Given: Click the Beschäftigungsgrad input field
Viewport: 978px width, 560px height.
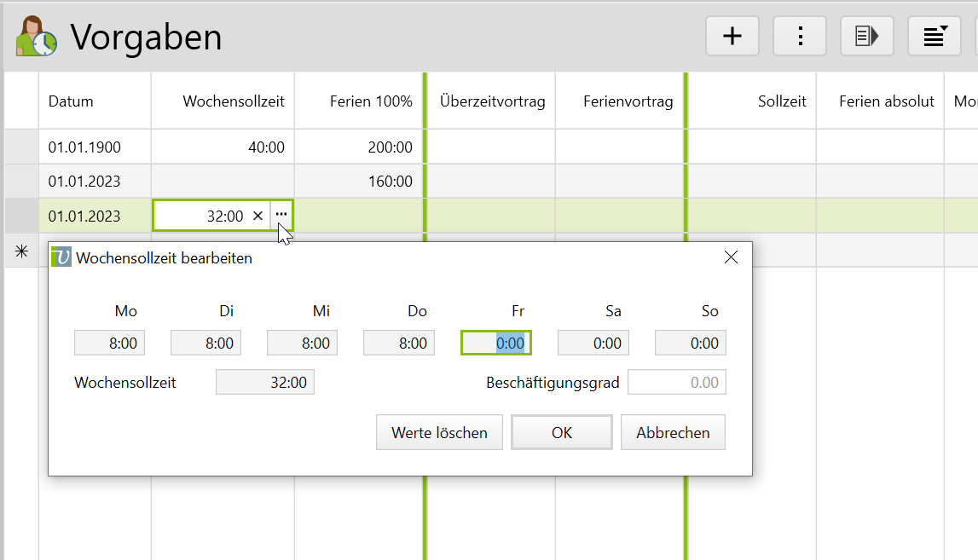Looking at the screenshot, I should pos(677,383).
